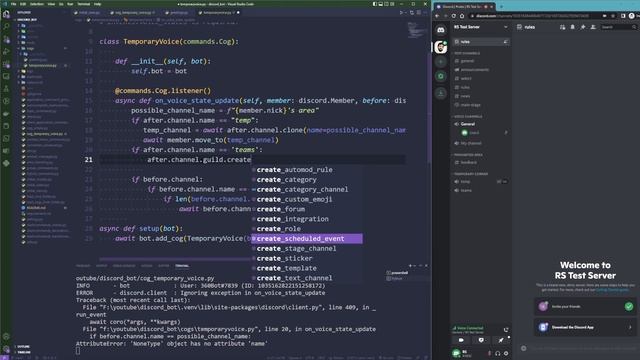Reload the Discord browser page
Viewport: 640px width, 360px height.
point(453,16)
